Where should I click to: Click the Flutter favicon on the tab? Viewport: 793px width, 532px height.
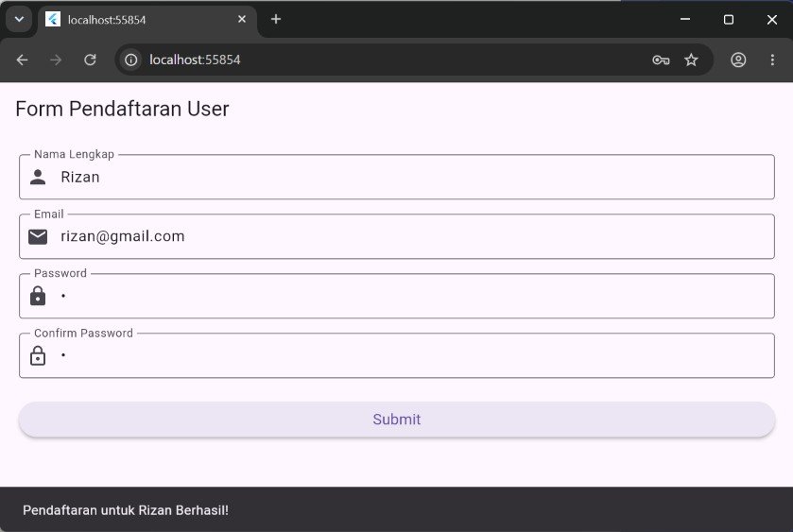(x=53, y=19)
